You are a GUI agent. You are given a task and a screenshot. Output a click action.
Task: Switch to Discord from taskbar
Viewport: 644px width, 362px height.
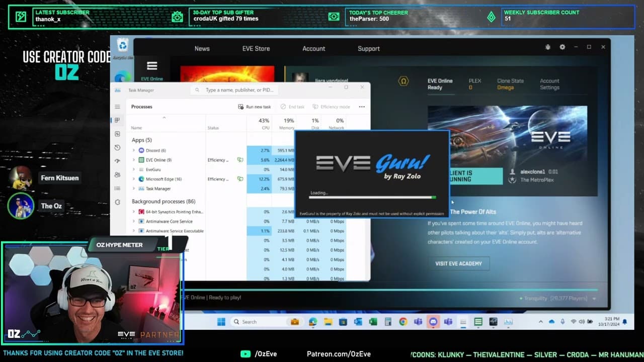click(433, 322)
